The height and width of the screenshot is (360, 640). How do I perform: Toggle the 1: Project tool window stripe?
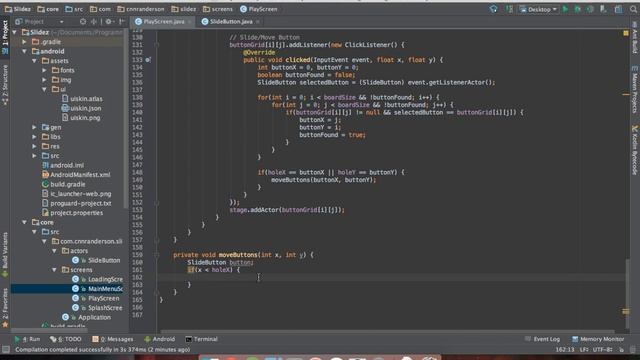[x=5, y=37]
